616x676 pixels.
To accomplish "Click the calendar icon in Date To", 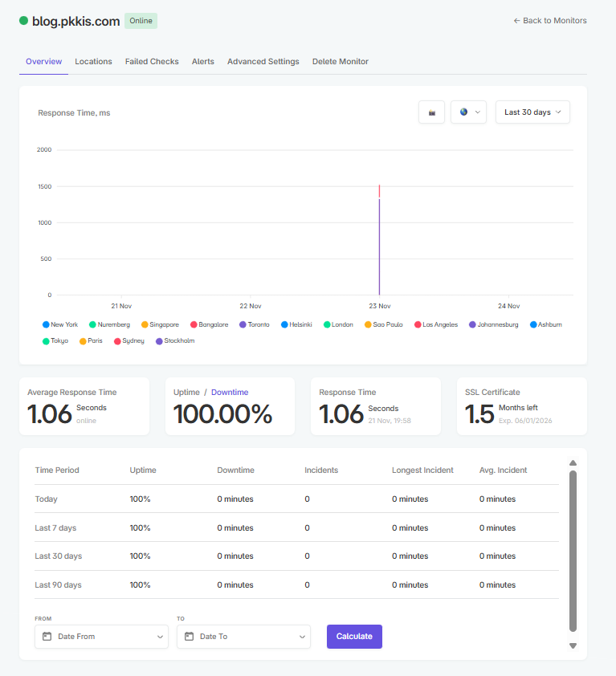I will [x=189, y=637].
